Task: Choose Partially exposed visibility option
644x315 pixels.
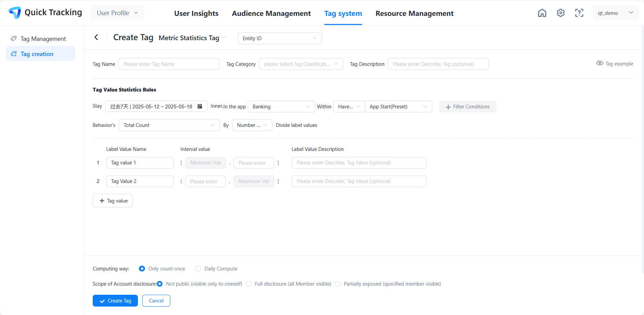Action: (338, 284)
